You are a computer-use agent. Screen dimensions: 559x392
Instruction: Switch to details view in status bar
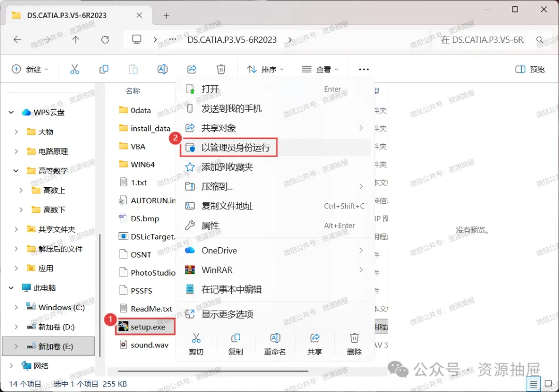[533, 384]
